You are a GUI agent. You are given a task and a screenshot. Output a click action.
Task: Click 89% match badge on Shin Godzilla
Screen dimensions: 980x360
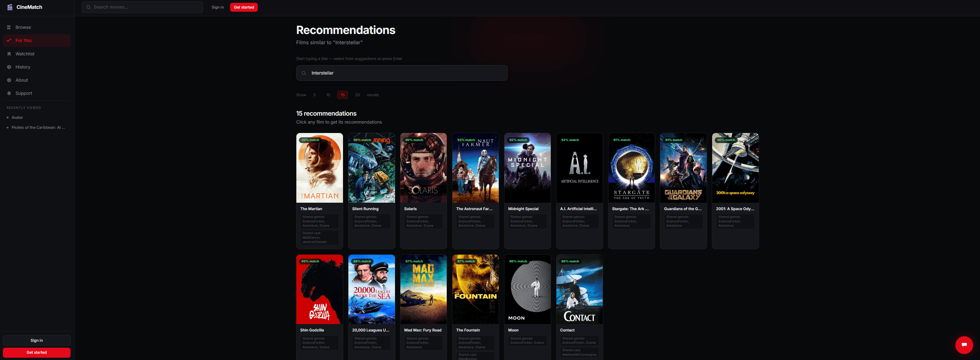(x=310, y=261)
